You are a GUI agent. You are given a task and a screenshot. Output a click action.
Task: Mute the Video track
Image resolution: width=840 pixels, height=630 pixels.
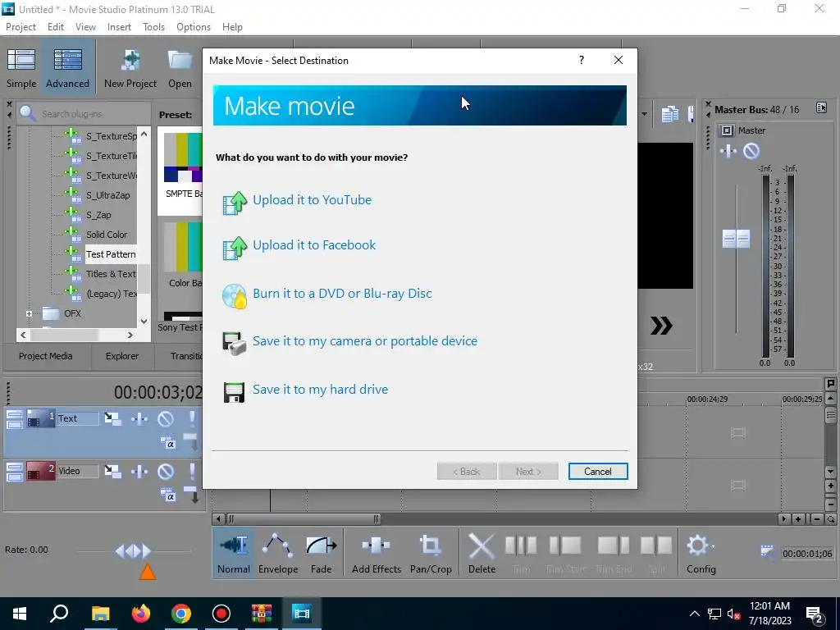click(x=166, y=472)
